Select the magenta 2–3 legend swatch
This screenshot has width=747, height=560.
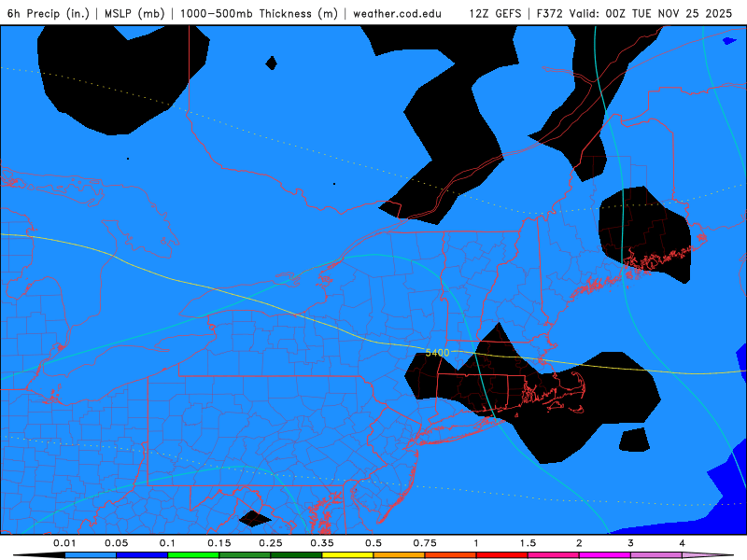pos(605,555)
